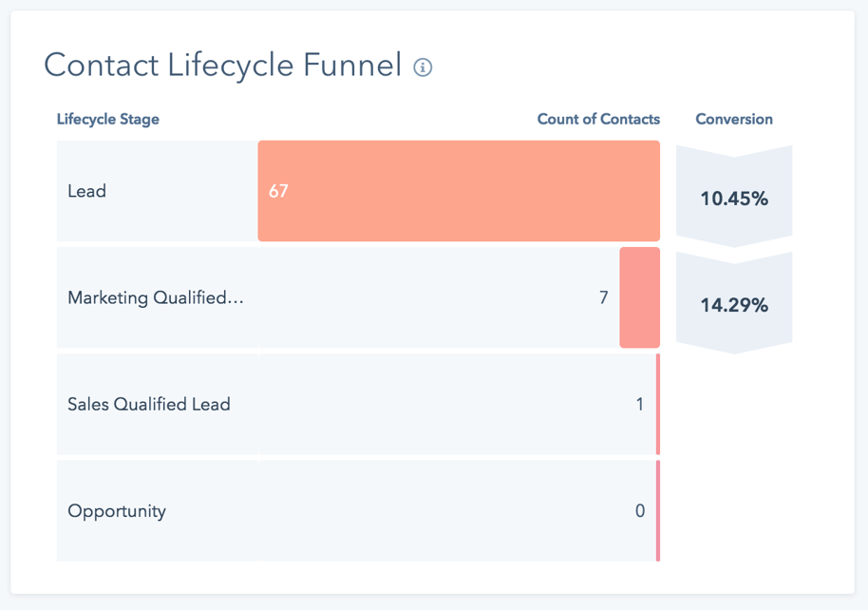Click the Sales Qualified Lead stage label
This screenshot has height=610, width=868.
tap(148, 403)
